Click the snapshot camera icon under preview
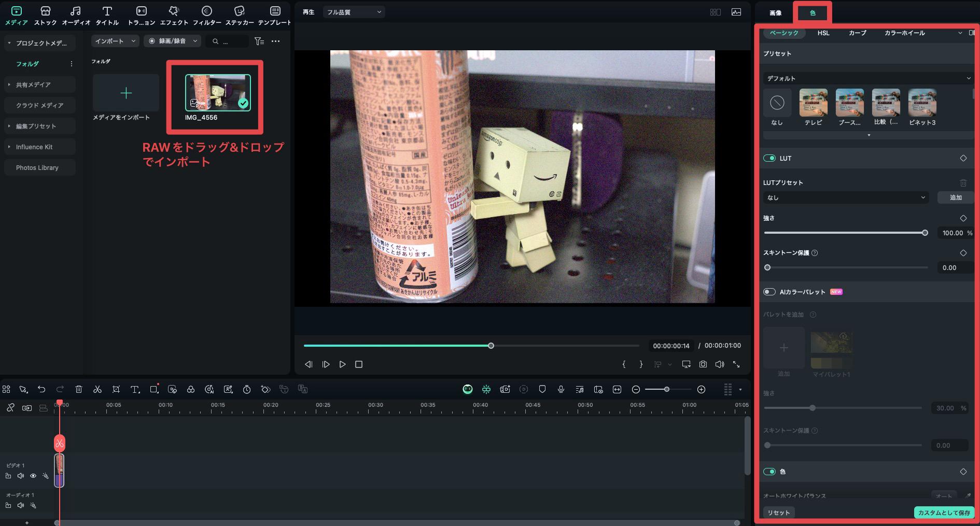Viewport: 980px width, 526px height. click(x=703, y=364)
